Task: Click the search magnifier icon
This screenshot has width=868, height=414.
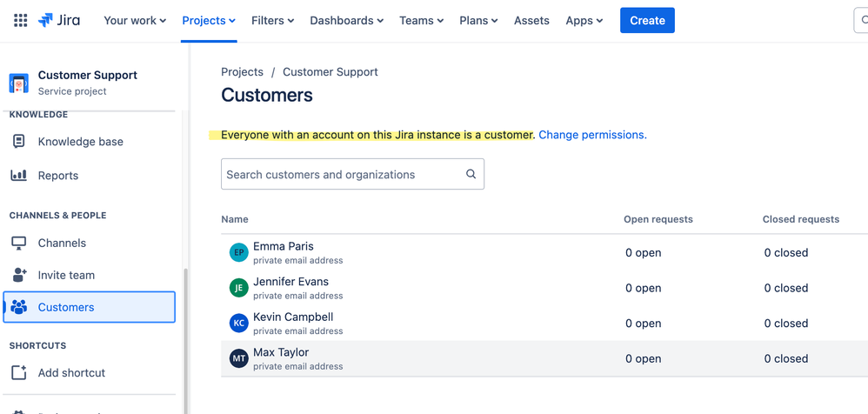Action: click(x=471, y=174)
